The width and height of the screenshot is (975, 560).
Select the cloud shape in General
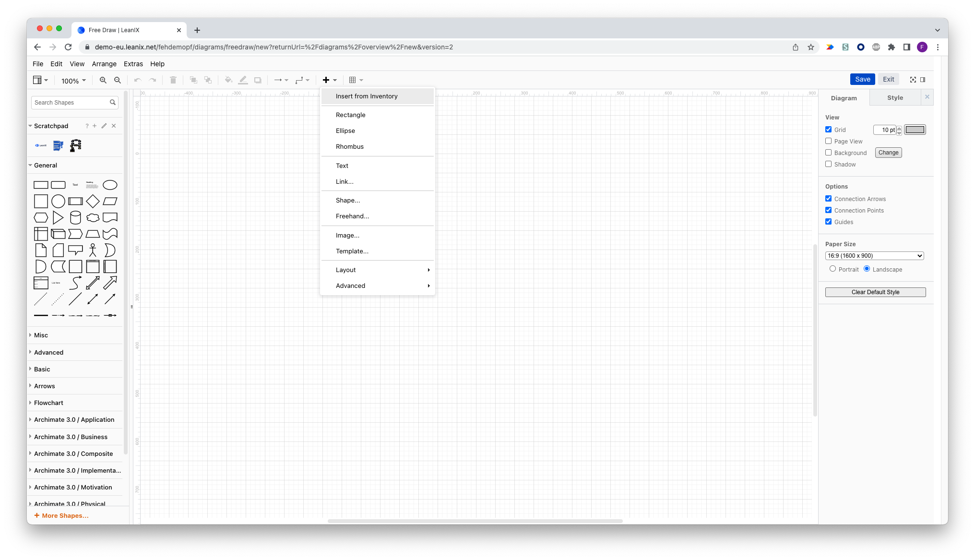click(x=93, y=217)
